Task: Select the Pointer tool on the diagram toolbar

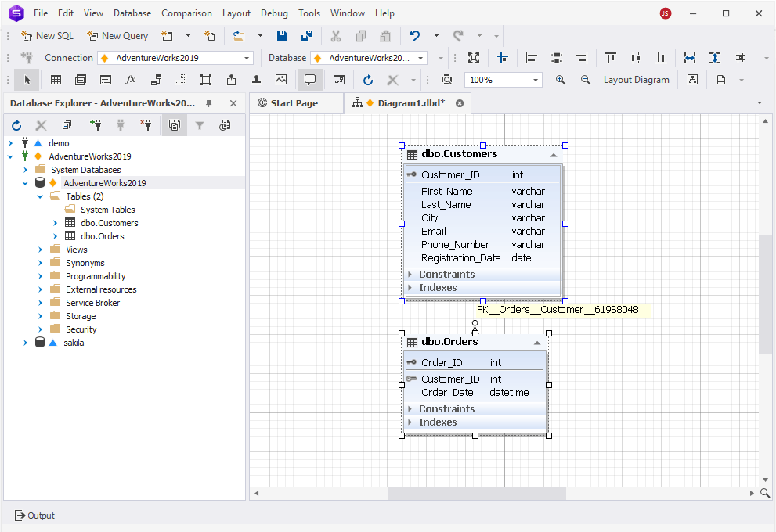Action: pos(26,79)
